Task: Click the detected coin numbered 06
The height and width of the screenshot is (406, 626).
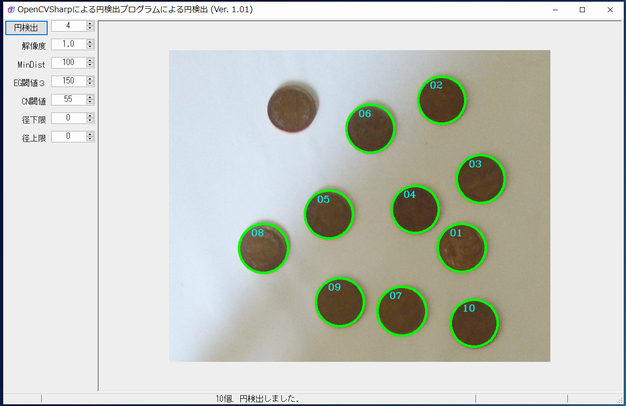Action: [x=370, y=129]
